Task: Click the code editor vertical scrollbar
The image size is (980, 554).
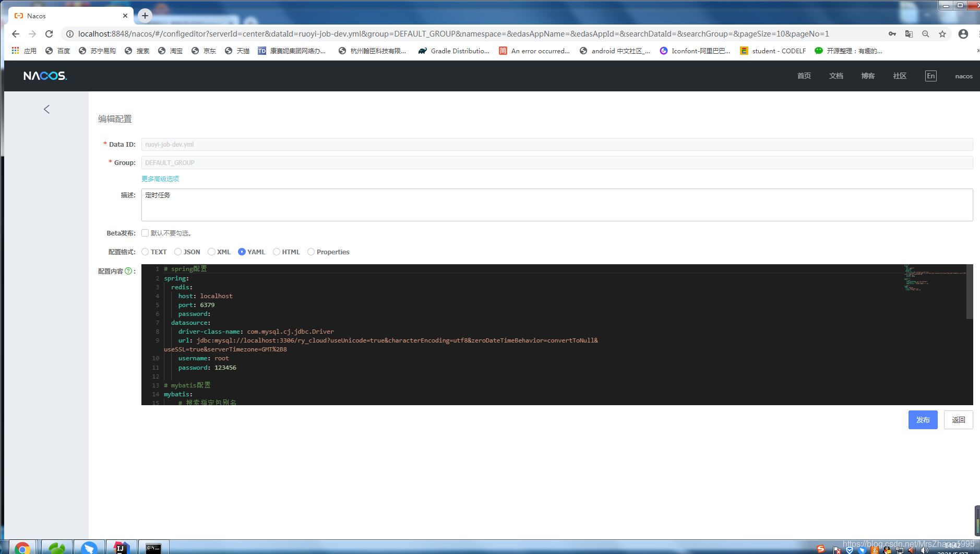Action: tap(970, 292)
